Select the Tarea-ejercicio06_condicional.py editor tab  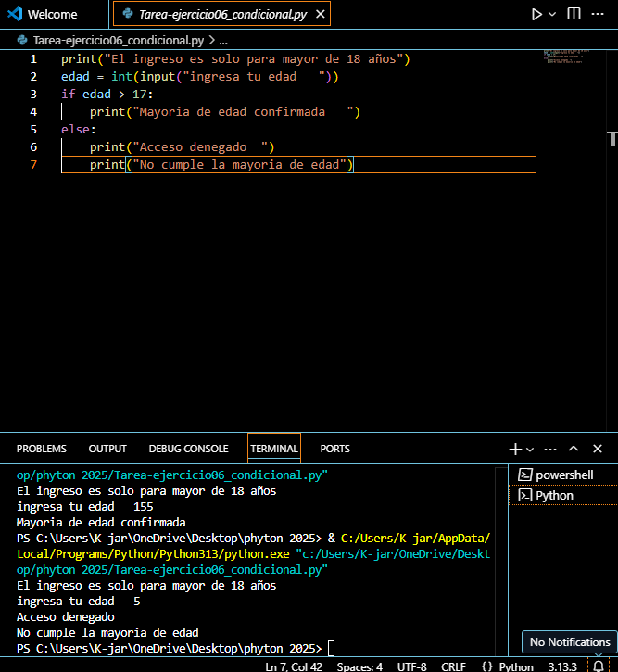tap(221, 15)
